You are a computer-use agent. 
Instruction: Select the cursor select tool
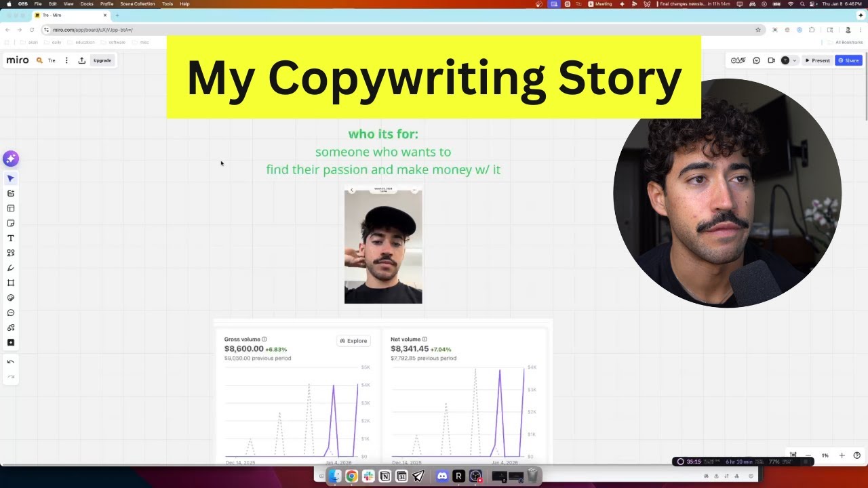pyautogui.click(x=10, y=178)
